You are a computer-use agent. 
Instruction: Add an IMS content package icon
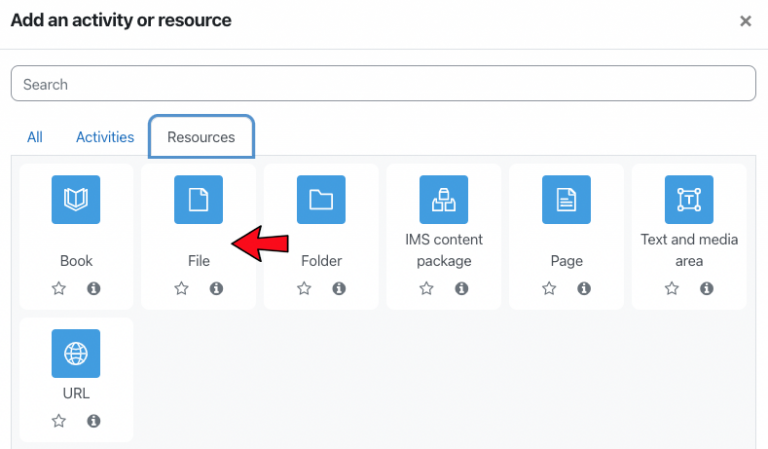pos(444,200)
